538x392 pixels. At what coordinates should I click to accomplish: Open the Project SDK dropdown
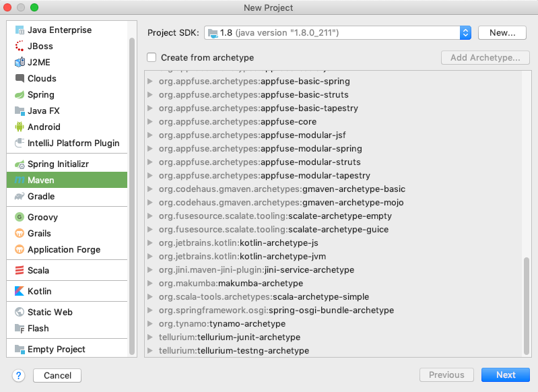465,33
